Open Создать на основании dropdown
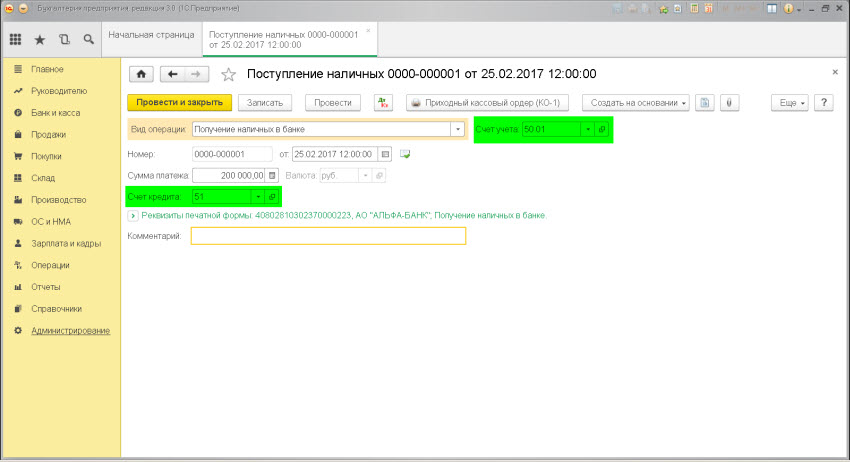This screenshot has width=850, height=462. (x=639, y=103)
